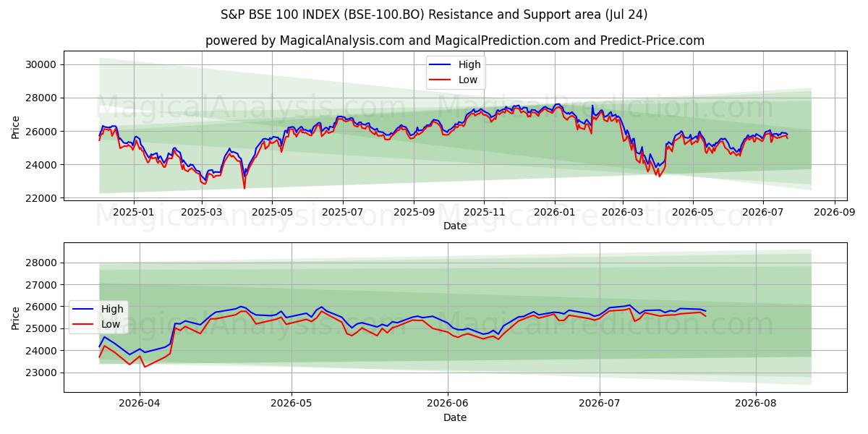Click the top chart x-axis tick '2025-03'
Viewport: 868px width, 434px height.
[202, 213]
